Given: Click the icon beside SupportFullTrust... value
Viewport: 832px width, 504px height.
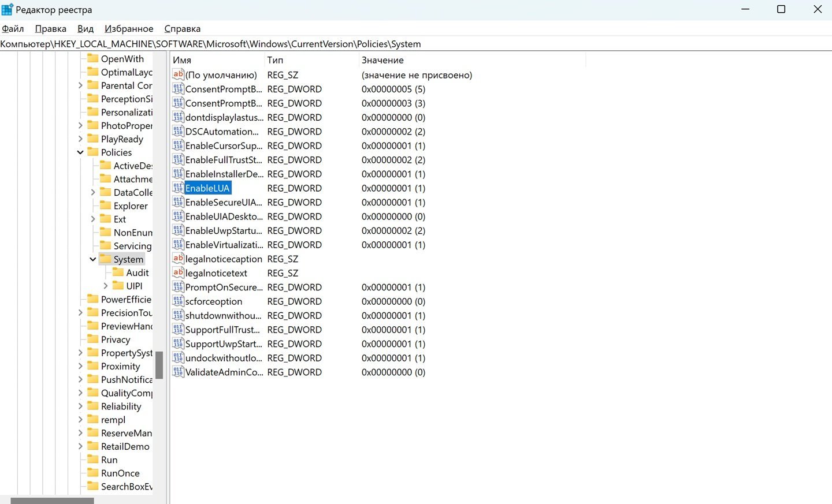Looking at the screenshot, I should [178, 330].
